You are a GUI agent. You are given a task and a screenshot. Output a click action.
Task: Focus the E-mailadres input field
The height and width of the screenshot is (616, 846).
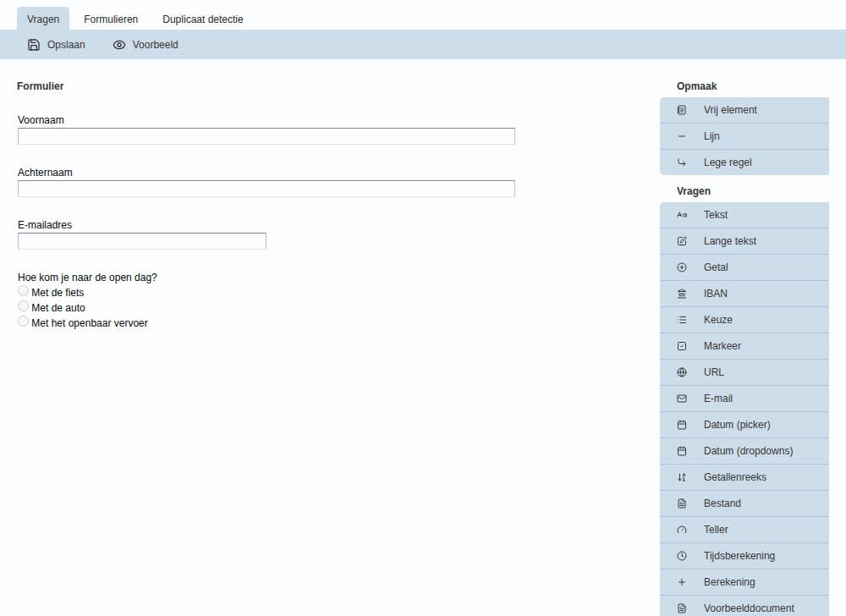coord(142,241)
